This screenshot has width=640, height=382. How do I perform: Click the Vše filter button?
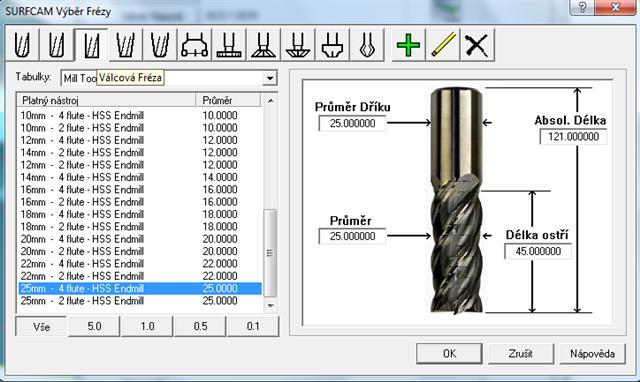41,326
